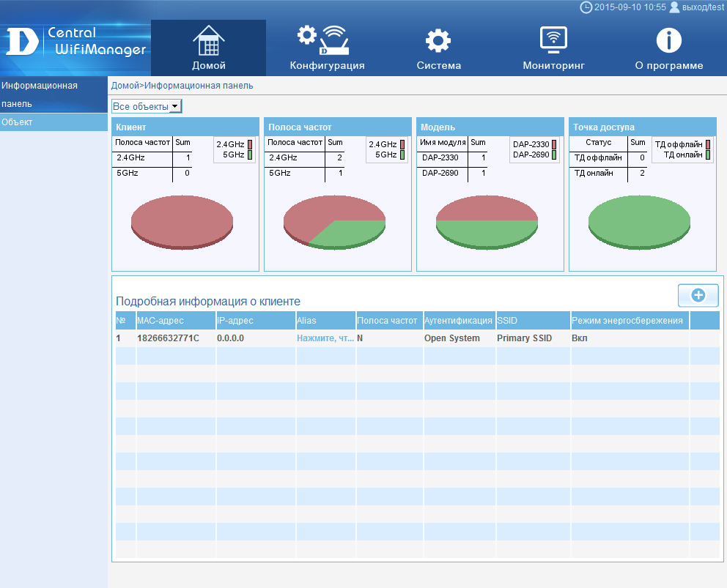
Task: Click the red 2.4GHz swatch in Клиент legend
Action: tap(250, 145)
